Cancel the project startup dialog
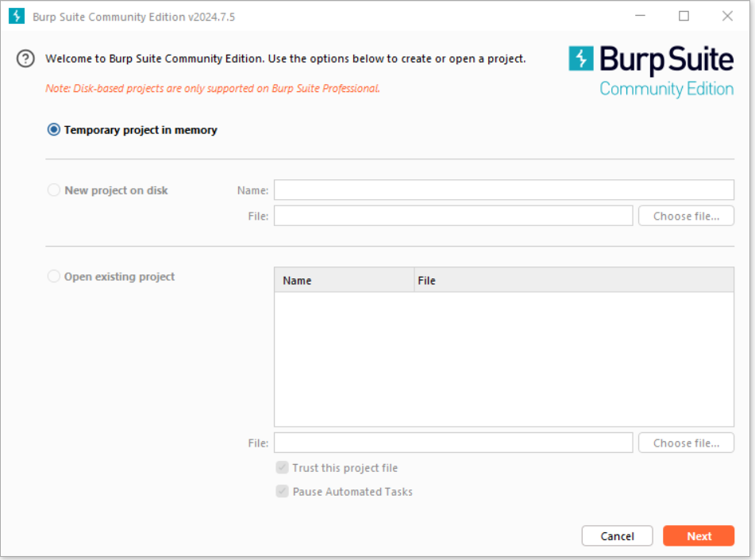Image resolution: width=755 pixels, height=560 pixels. [x=618, y=536]
